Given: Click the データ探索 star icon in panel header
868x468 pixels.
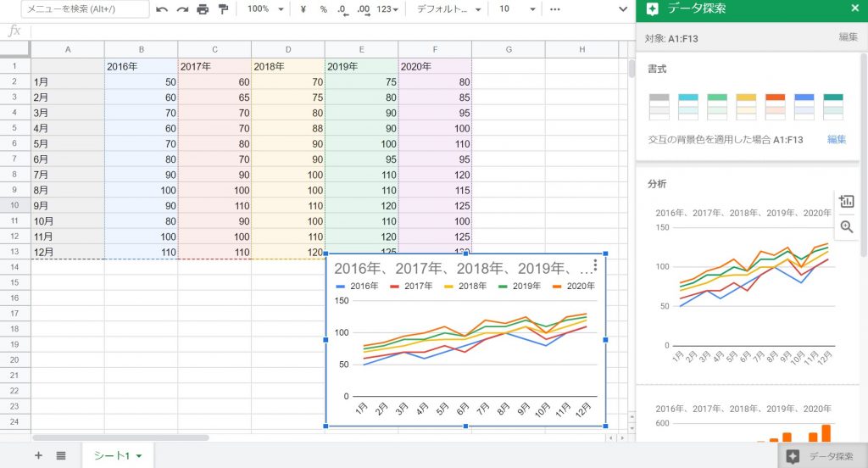Looking at the screenshot, I should 652,8.
